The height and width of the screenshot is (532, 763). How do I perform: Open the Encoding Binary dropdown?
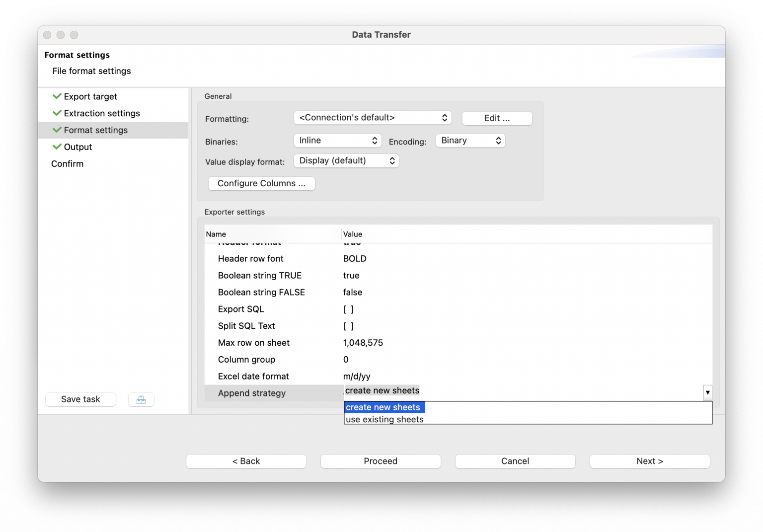pyautogui.click(x=470, y=141)
